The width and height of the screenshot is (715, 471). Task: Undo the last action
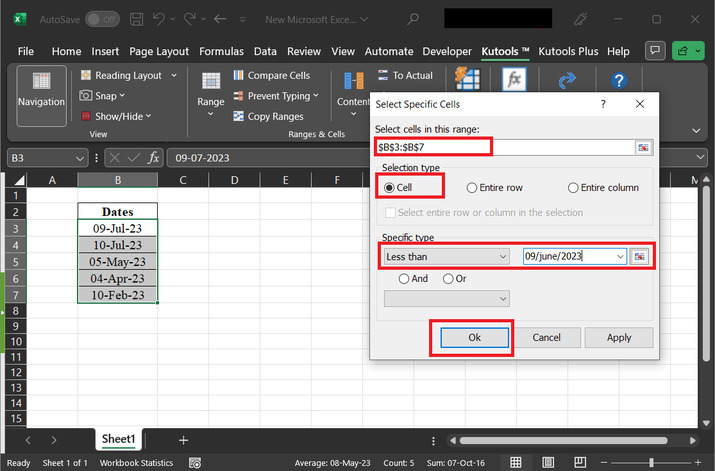[x=159, y=19]
